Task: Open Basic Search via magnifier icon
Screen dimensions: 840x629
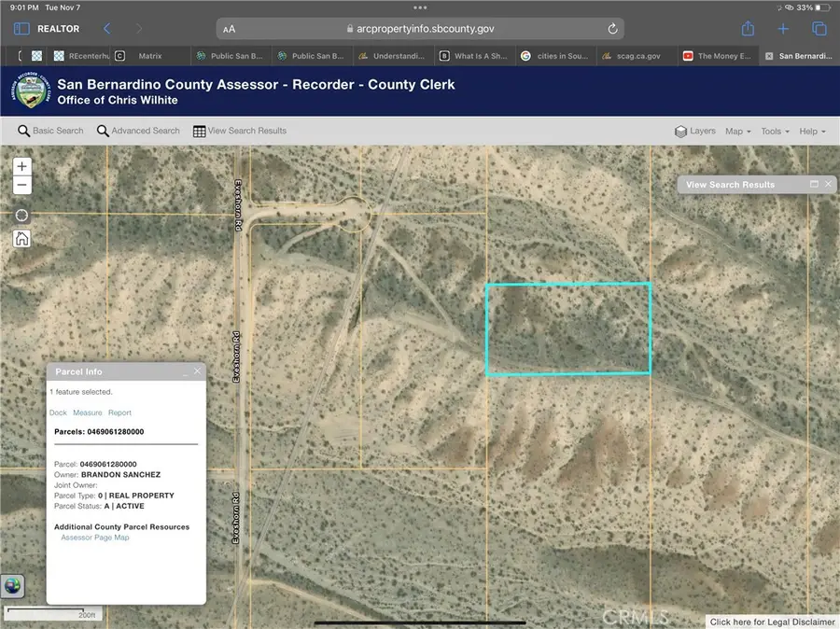Action: coord(23,131)
